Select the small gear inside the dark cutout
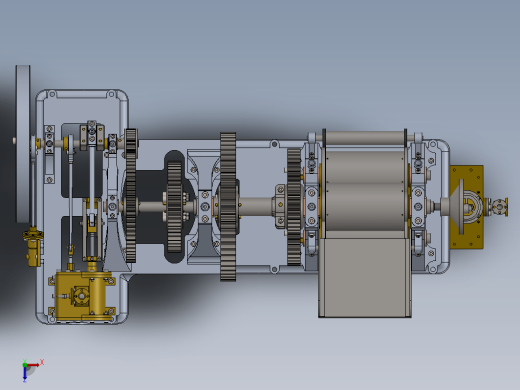 (x=174, y=207)
